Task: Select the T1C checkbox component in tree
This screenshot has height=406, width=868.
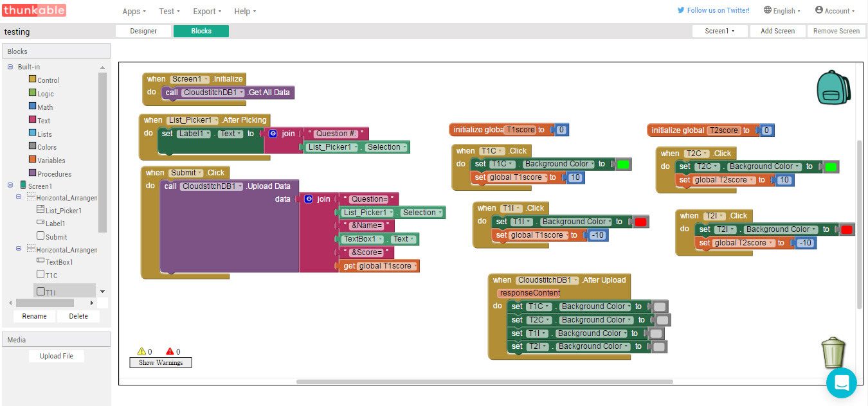Action: (48, 275)
